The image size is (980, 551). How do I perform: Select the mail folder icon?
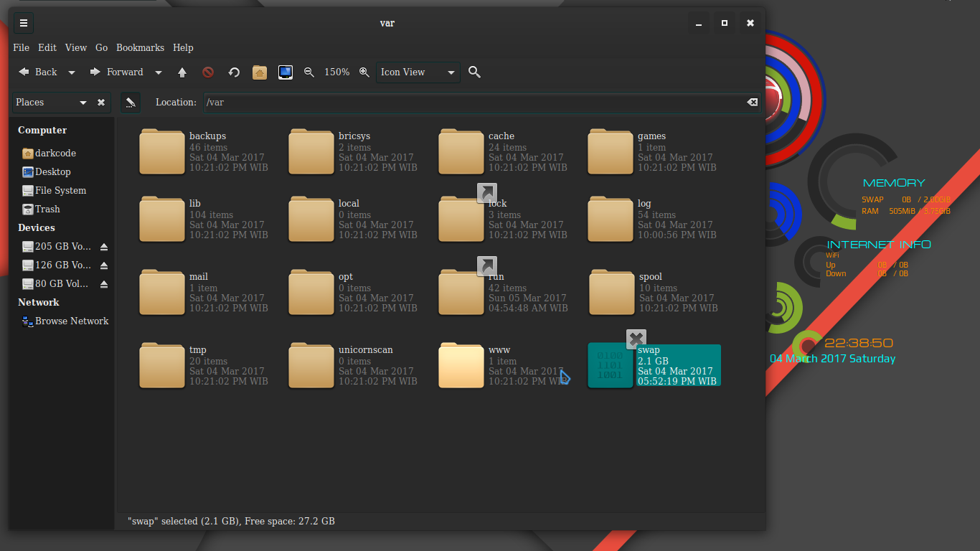(x=162, y=292)
